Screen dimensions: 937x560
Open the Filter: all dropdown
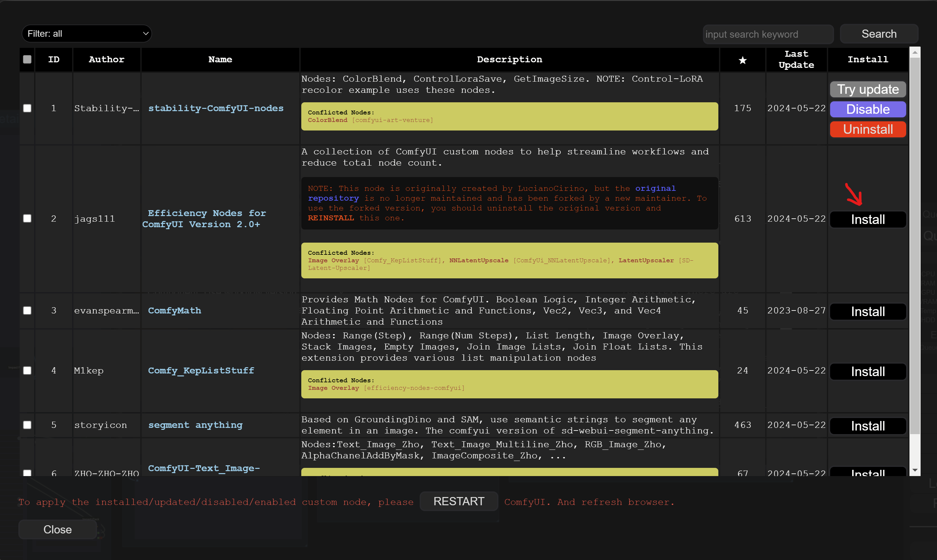[87, 33]
